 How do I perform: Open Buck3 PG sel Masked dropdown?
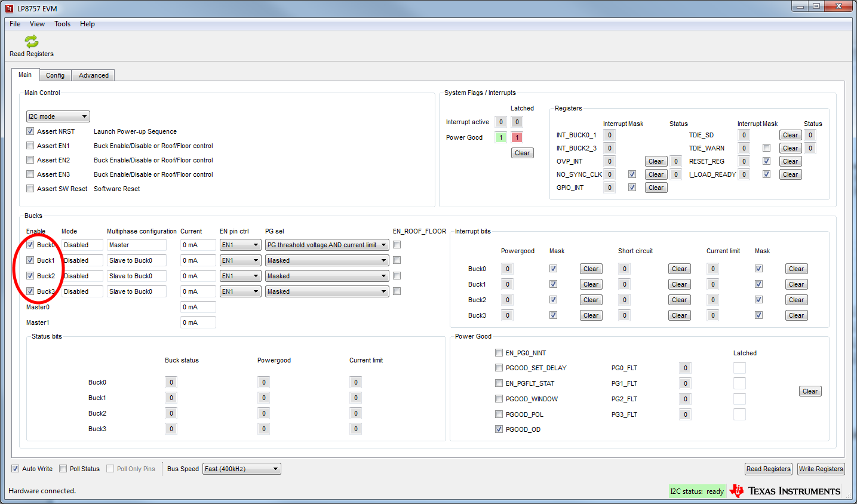point(327,291)
